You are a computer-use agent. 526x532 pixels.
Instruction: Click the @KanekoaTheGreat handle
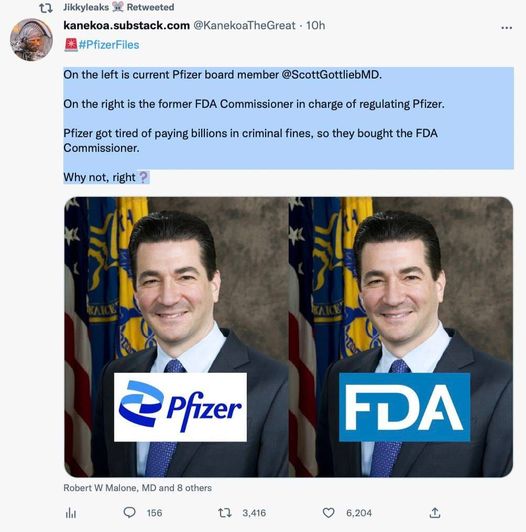[244, 25]
